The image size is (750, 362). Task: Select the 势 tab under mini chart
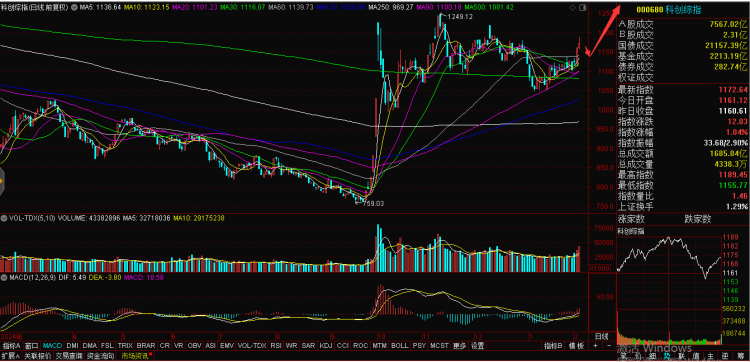(666, 356)
